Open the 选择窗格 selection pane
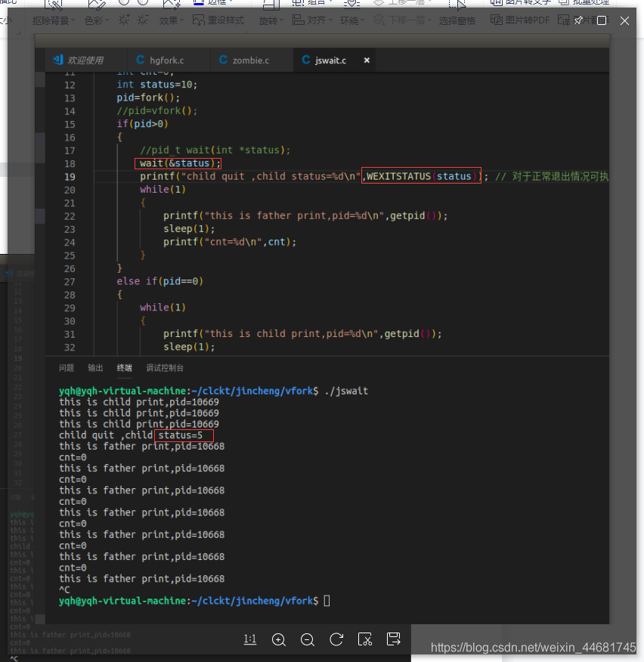 click(457, 20)
